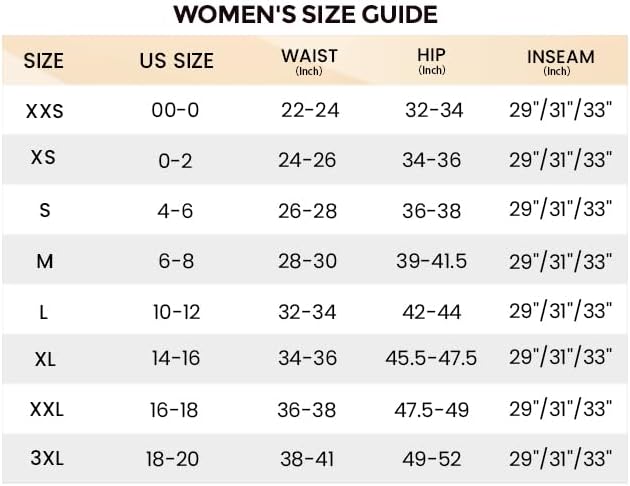Click the inseam value in the L row
This screenshot has height=486, width=630.
[560, 310]
